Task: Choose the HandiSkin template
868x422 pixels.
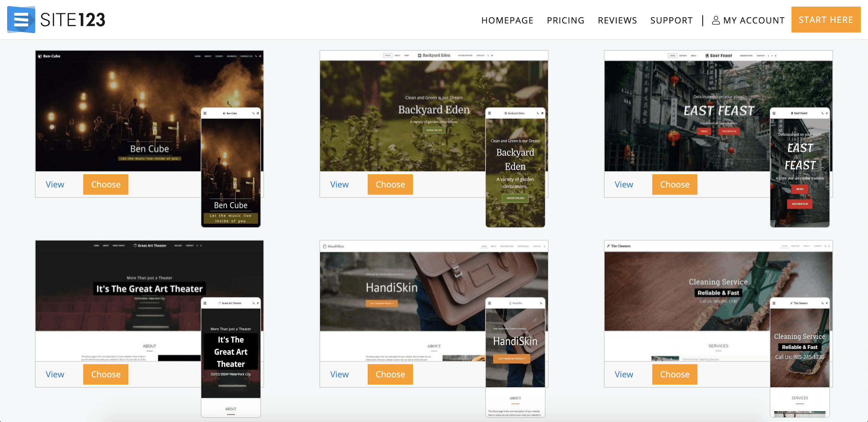Action: pos(390,374)
